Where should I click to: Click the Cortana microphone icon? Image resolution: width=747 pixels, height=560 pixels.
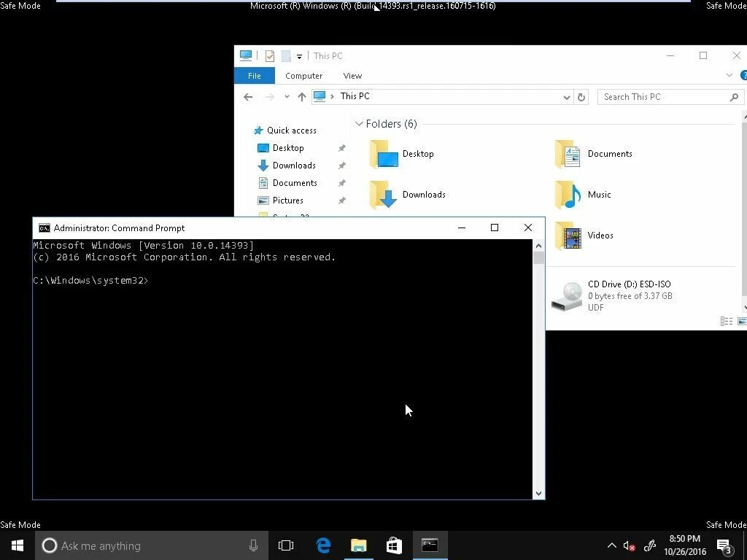point(253,545)
